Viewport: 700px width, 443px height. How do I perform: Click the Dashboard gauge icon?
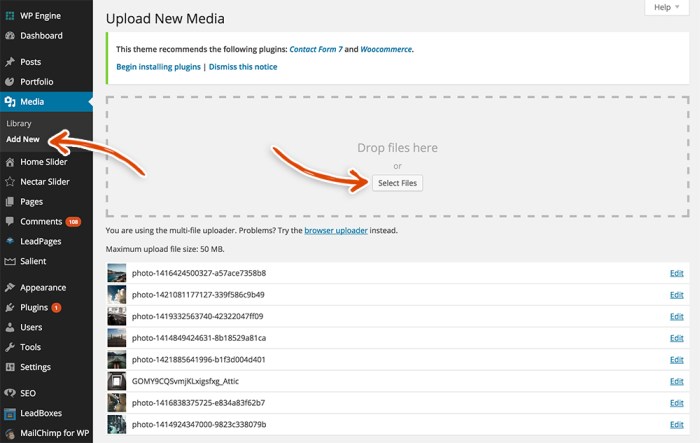(10, 36)
